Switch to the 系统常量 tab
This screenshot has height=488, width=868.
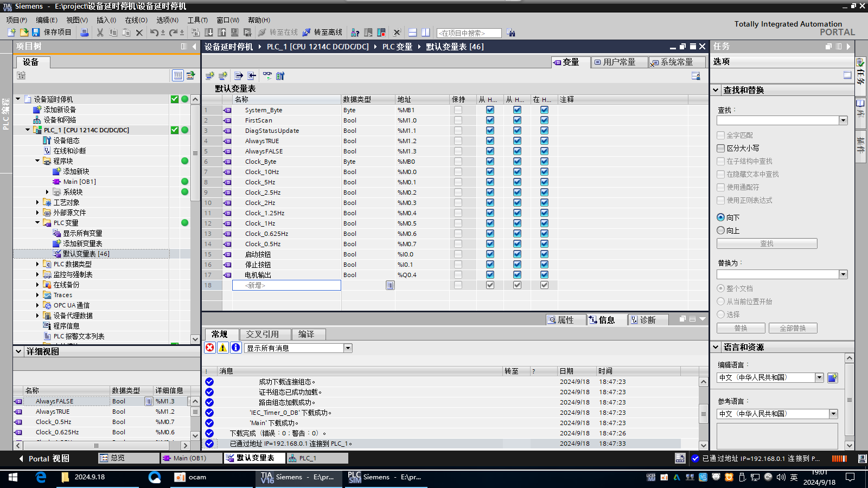pyautogui.click(x=676, y=62)
